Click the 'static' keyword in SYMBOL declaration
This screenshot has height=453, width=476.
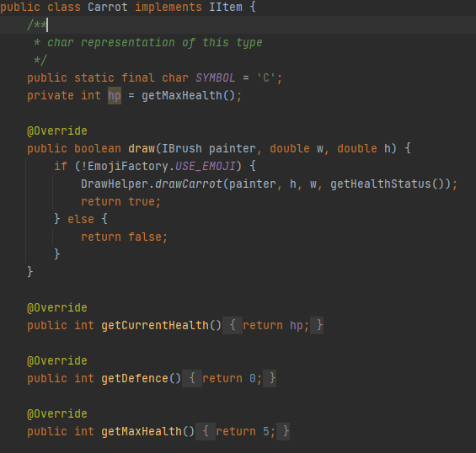pyautogui.click(x=94, y=78)
